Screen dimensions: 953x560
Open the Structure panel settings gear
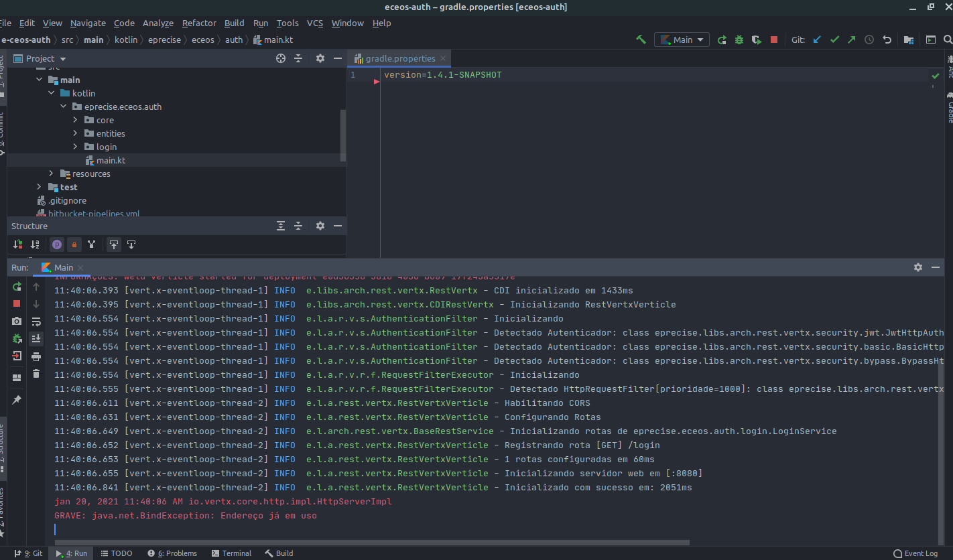click(x=320, y=226)
